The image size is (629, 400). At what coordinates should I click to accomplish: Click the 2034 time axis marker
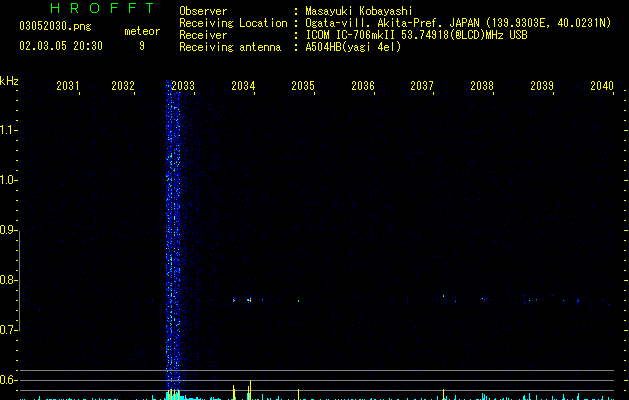coord(243,86)
